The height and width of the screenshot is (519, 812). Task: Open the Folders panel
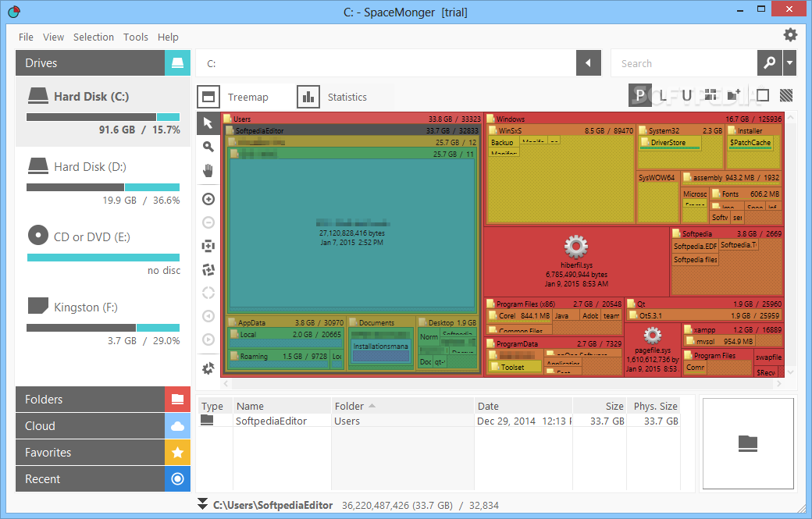(90, 400)
